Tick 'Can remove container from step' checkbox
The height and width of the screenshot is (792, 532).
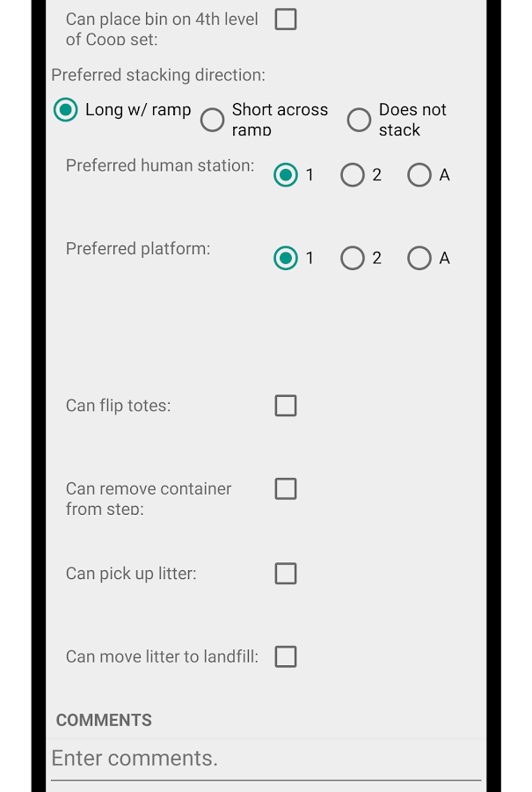286,488
